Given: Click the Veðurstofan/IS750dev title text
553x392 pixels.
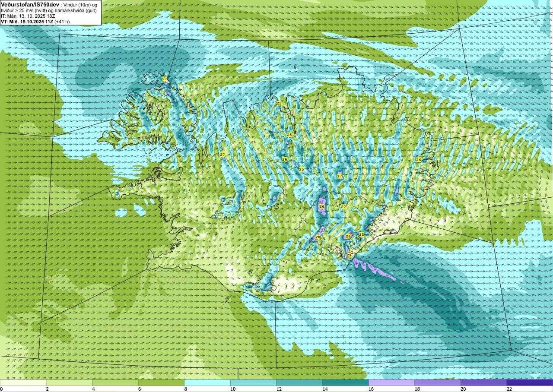Looking at the screenshot, I should coord(30,4).
